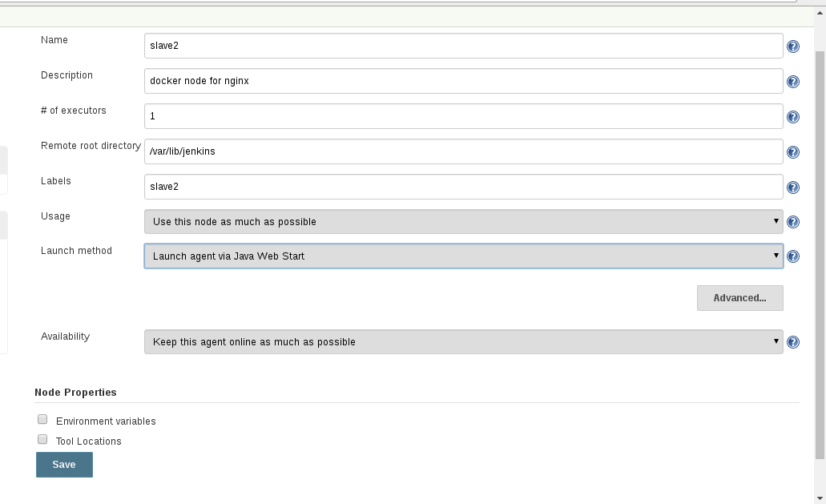Click the Labels input field
This screenshot has width=826, height=504.
tap(463, 187)
